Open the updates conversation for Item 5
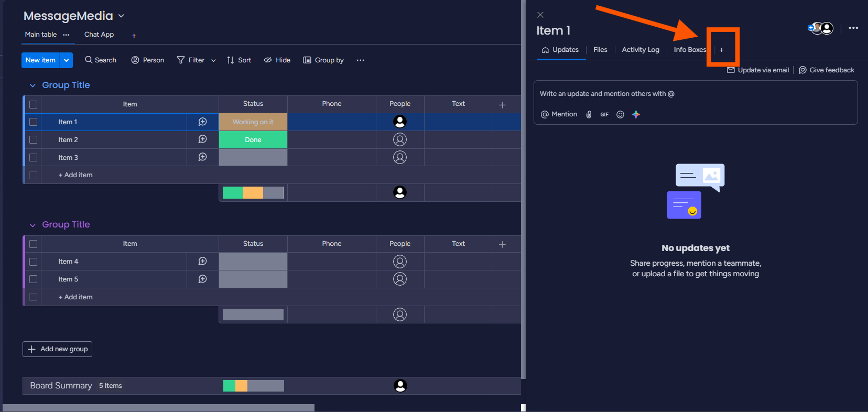 tap(202, 279)
